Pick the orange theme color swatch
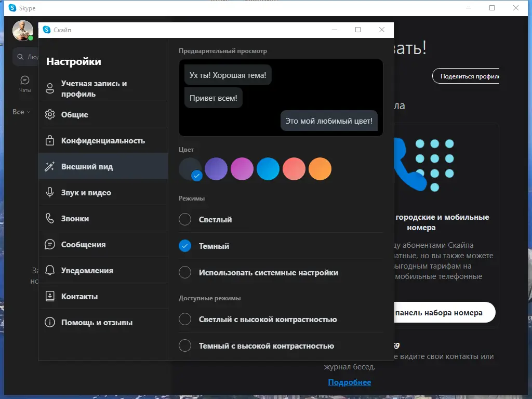The width and height of the screenshot is (532, 399). tap(320, 169)
